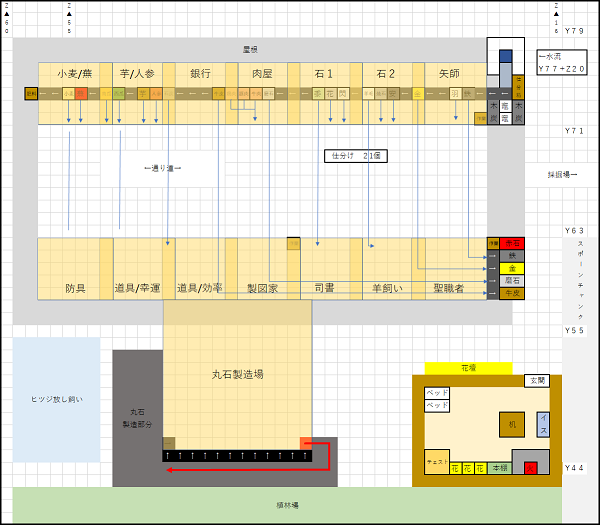The height and width of the screenshot is (525, 600).
Task: Click the ヒツジ放し飼い sheep pasture area
Action: click(57, 399)
